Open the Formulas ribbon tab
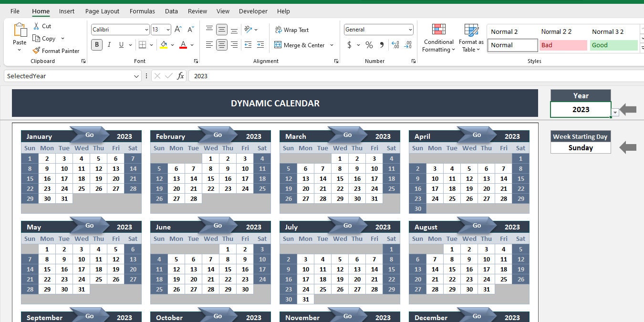Screen dimensions: 644x322 (x=142, y=11)
